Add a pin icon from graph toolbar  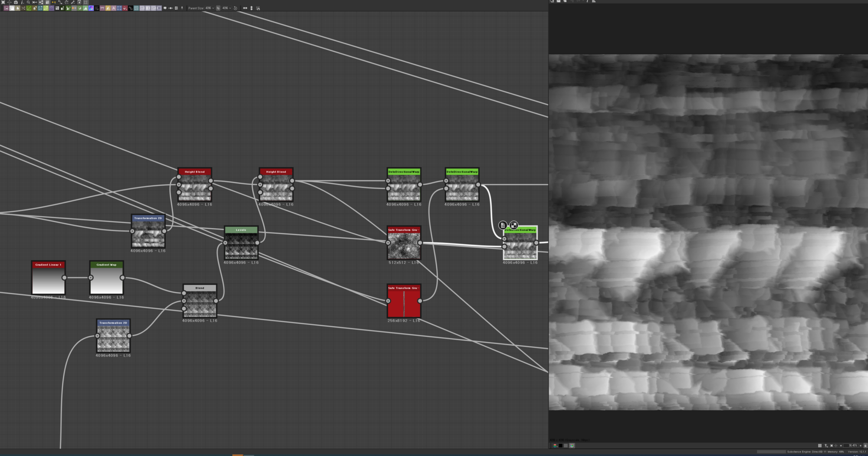pos(182,8)
